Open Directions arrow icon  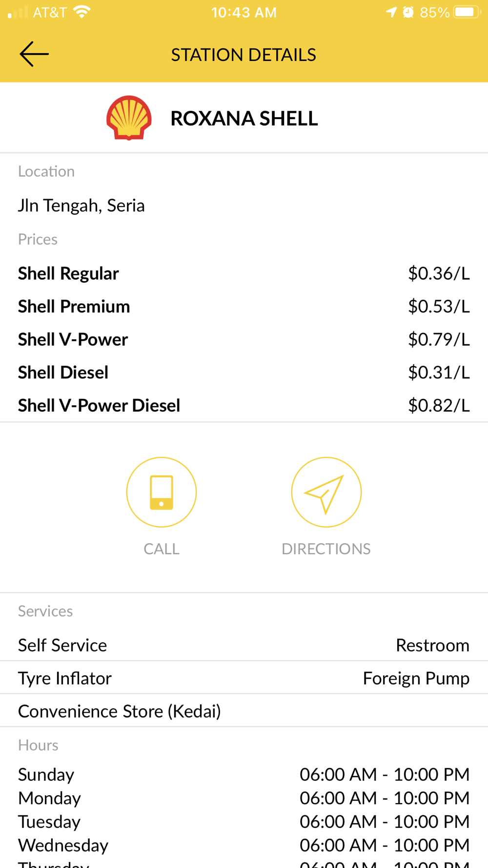[326, 492]
